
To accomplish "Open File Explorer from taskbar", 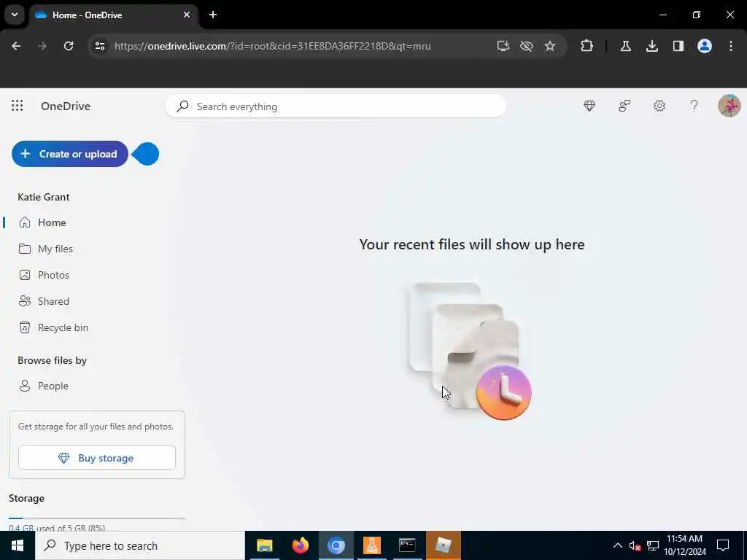I will (264, 545).
